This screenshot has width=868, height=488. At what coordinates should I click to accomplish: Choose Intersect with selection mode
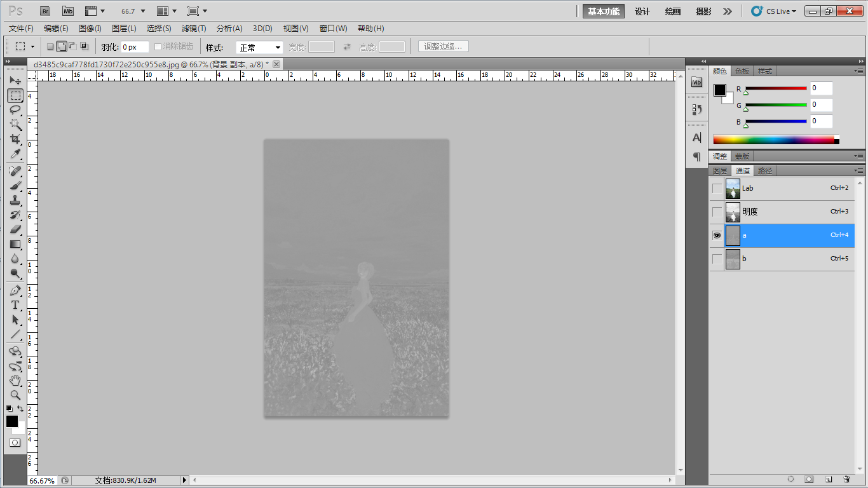click(84, 46)
